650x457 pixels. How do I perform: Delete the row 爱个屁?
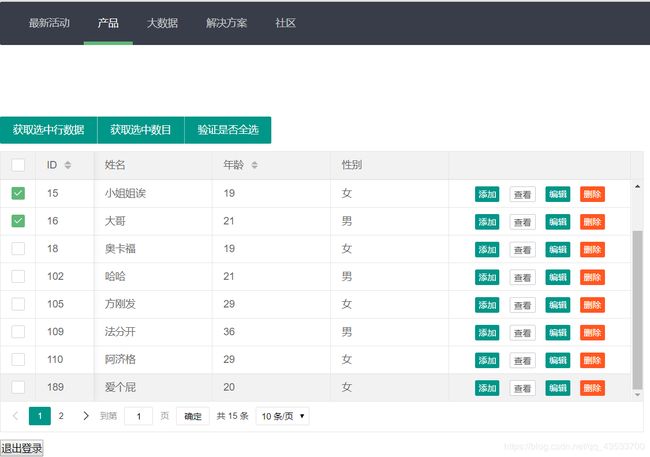(592, 388)
